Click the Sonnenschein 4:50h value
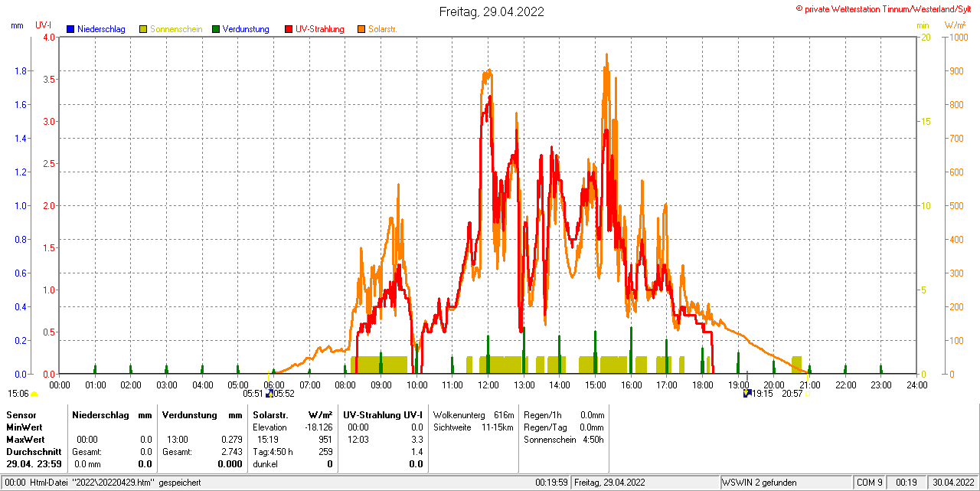The width and height of the screenshot is (980, 491). tap(593, 440)
